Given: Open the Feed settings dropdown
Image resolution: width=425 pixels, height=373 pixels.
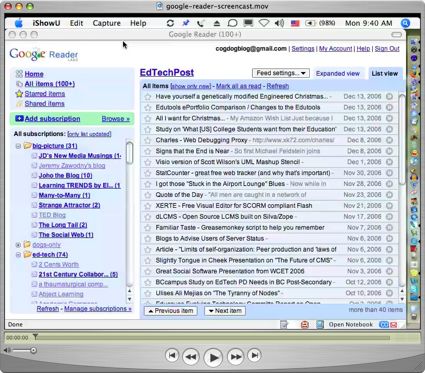Looking at the screenshot, I should tap(281, 73).
